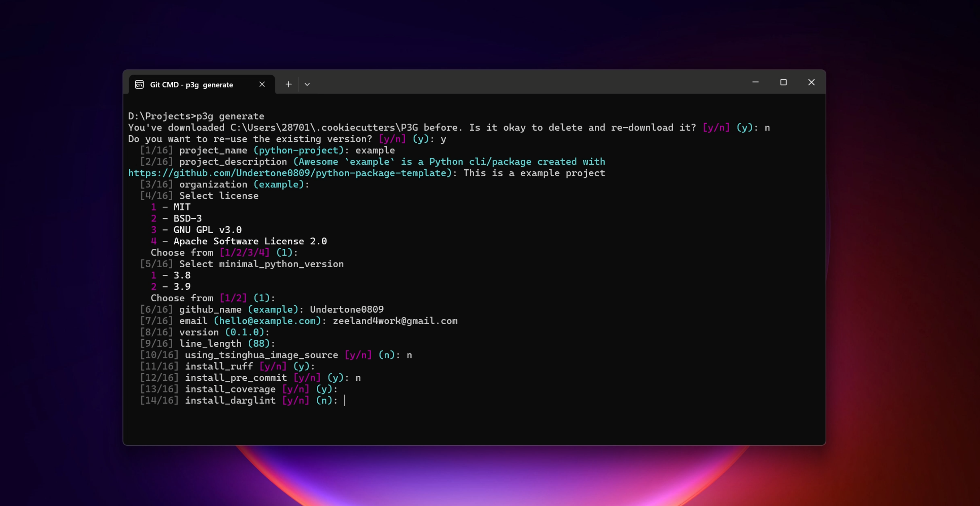Click the X icon on the Git CMD tab
This screenshot has height=506, width=980.
[262, 84]
